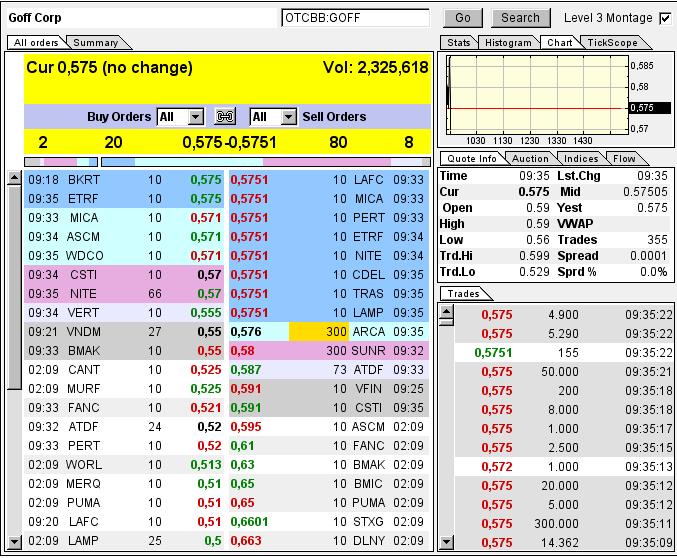This screenshot has width=677, height=558.
Task: Click the 50.000 share trade row
Action: 564,372
